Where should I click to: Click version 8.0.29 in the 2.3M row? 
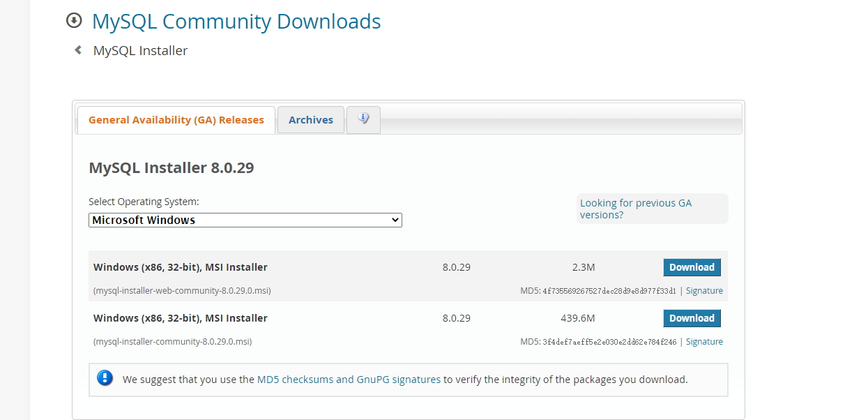pyautogui.click(x=457, y=267)
